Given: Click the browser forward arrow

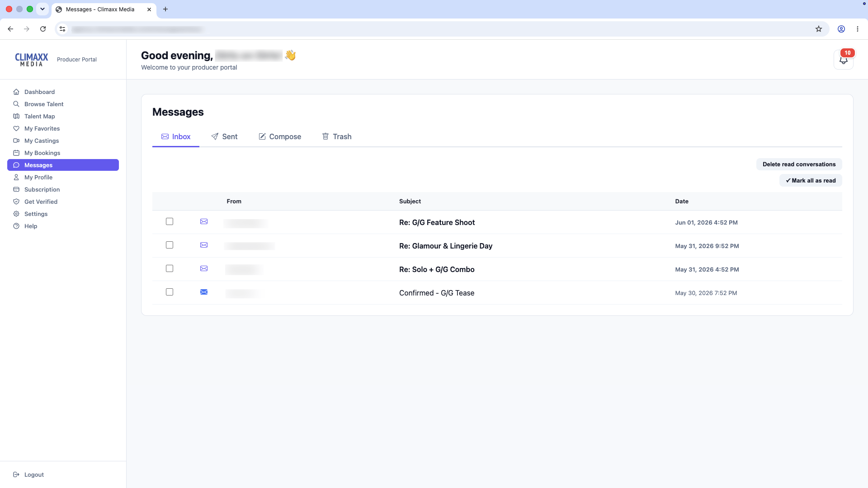Looking at the screenshot, I should coord(27,29).
